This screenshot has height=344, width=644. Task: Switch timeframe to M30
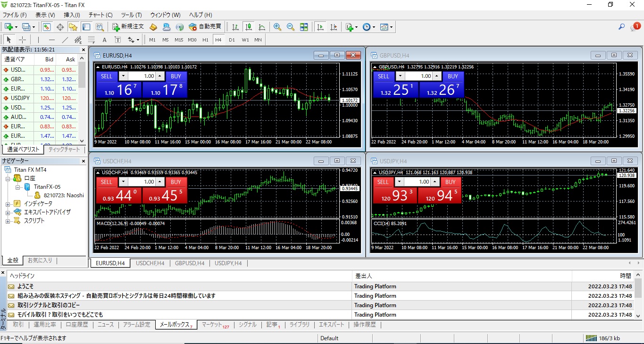tap(192, 40)
